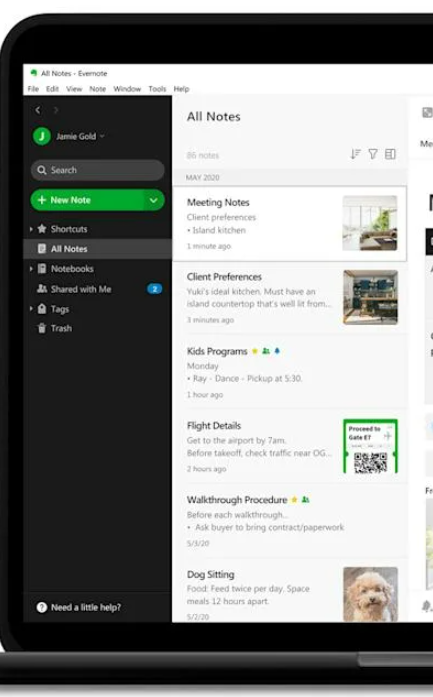This screenshot has height=697, width=433.
Task: Open the Dog Sitting note thumbnail
Action: (370, 594)
